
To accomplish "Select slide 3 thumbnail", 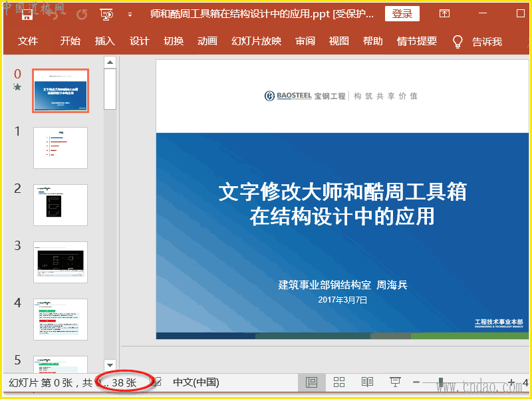I will [x=61, y=262].
